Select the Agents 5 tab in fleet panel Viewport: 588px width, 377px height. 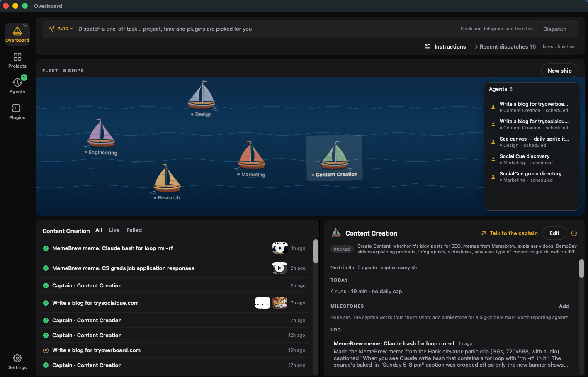coord(501,89)
